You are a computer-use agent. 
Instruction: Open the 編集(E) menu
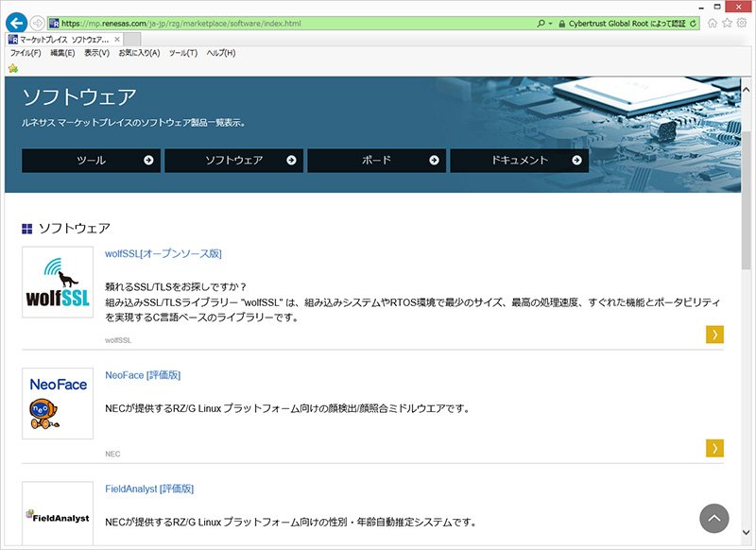tap(62, 53)
